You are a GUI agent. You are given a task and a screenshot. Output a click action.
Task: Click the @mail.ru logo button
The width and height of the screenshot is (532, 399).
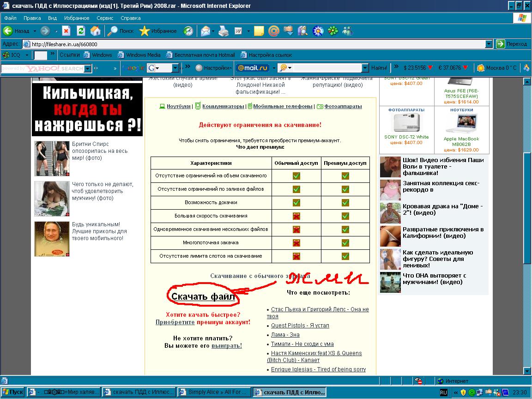(253, 68)
